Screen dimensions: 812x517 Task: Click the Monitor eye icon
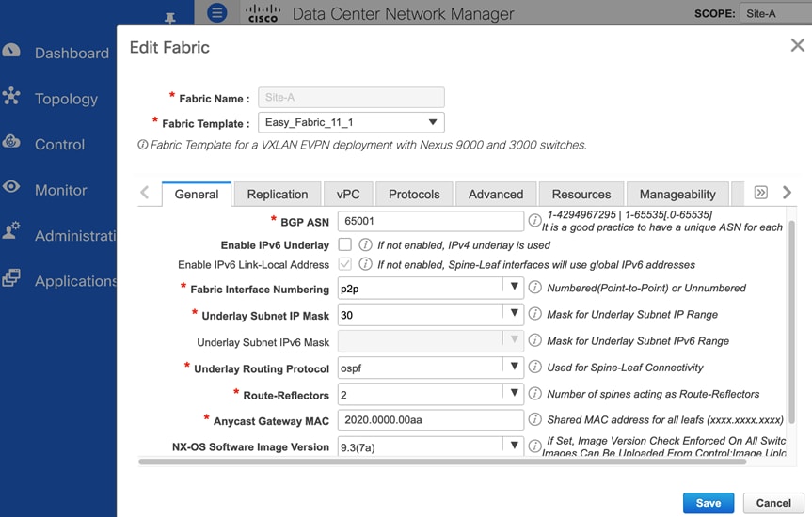tap(11, 188)
